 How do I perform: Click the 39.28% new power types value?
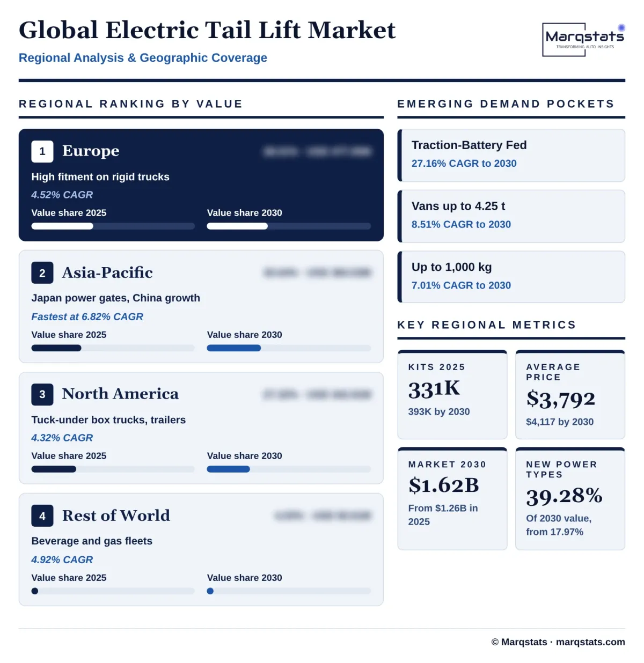[565, 496]
